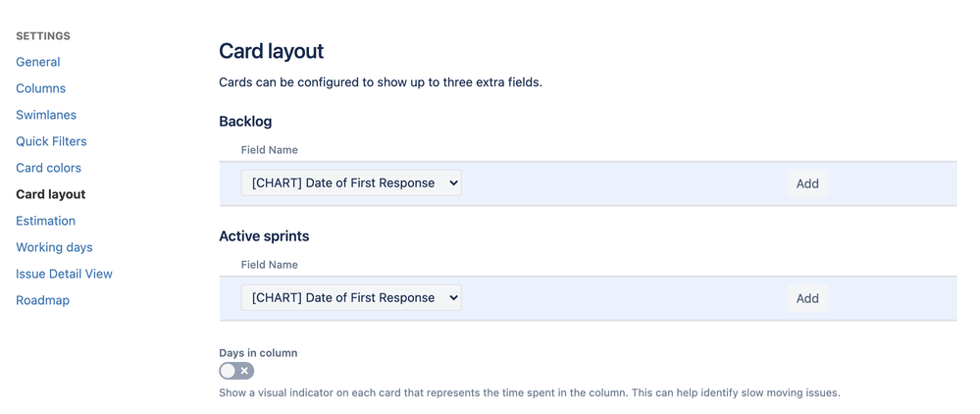Go to Working days settings
This screenshot has height=414, width=980.
[x=54, y=247]
